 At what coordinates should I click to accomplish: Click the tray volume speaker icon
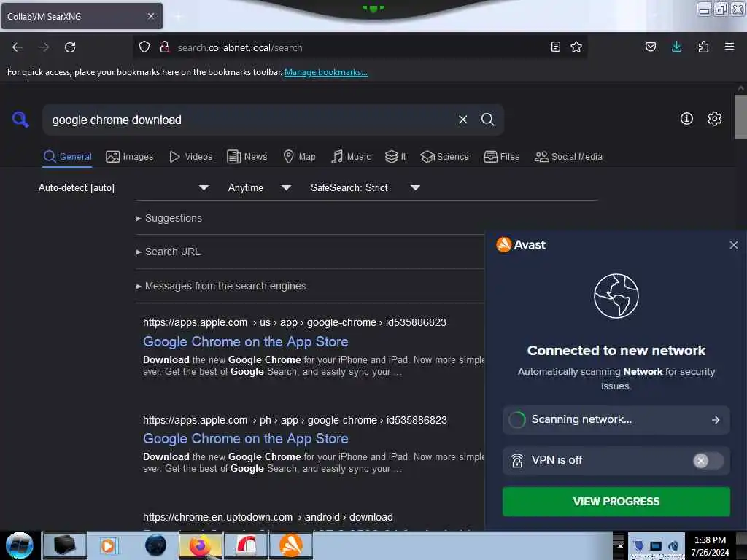pyautogui.click(x=673, y=545)
